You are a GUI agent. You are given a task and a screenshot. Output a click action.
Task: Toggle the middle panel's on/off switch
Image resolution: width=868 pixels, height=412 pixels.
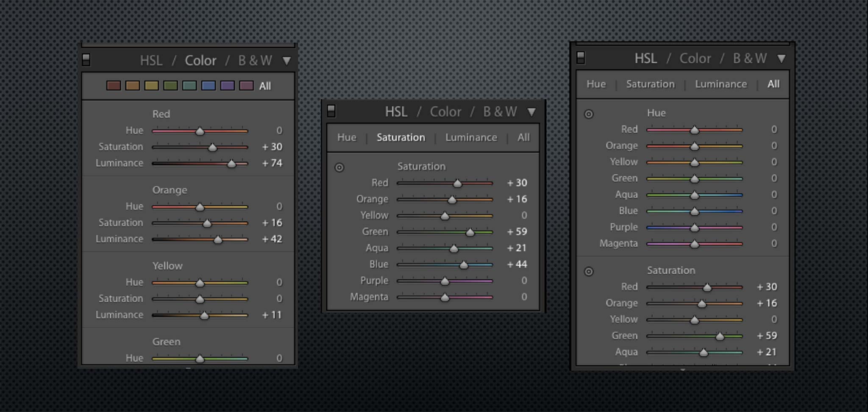click(x=331, y=111)
